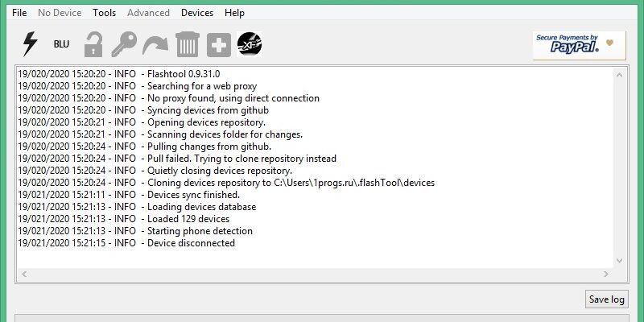Screen dimensions: 644x322
Task: Click the open padlock unlock icon
Action: 94,44
